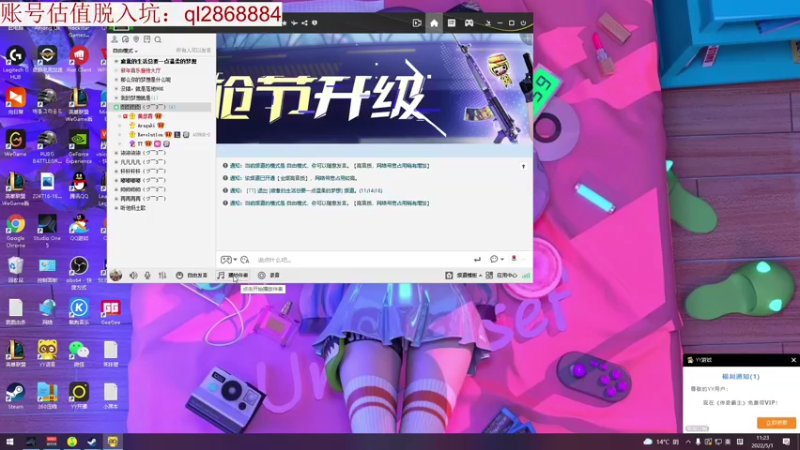Click the font style icon beside chat input
The height and width of the screenshot is (450, 800).
click(x=245, y=260)
